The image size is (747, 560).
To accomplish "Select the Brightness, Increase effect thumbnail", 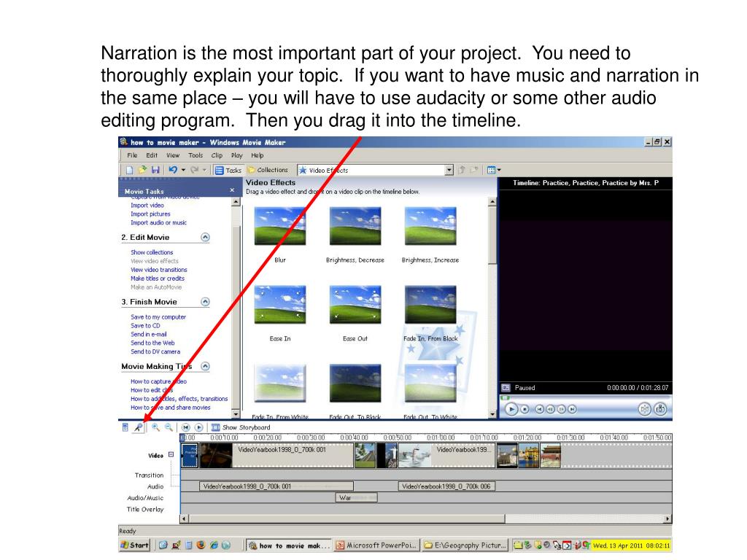I will pyautogui.click(x=430, y=226).
